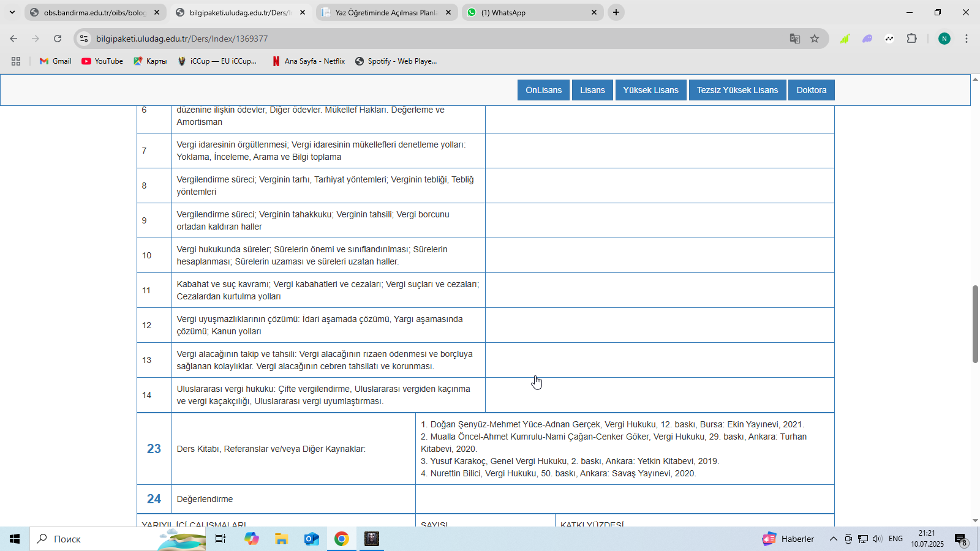The height and width of the screenshot is (551, 980).
Task: Open Copilot from the taskbar
Action: (x=252, y=539)
